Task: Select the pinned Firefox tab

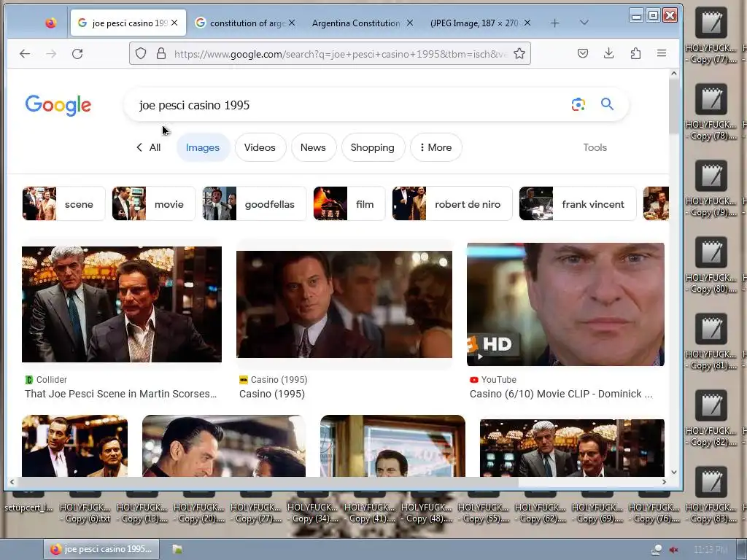Action: point(50,23)
